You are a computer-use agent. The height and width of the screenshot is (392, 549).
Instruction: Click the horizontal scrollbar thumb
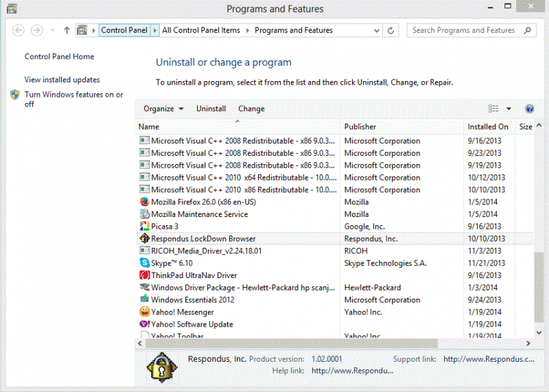(x=292, y=343)
